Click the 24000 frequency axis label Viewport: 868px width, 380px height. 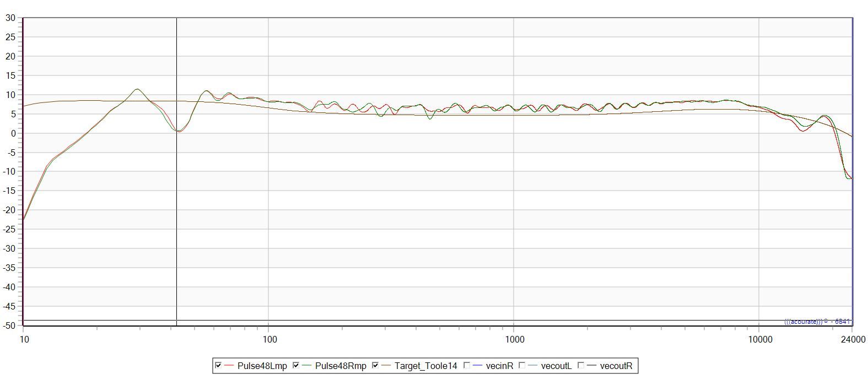tap(853, 339)
